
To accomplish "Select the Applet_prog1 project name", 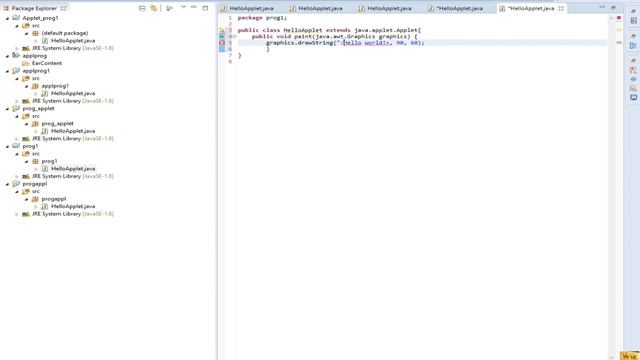I will pyautogui.click(x=40, y=18).
